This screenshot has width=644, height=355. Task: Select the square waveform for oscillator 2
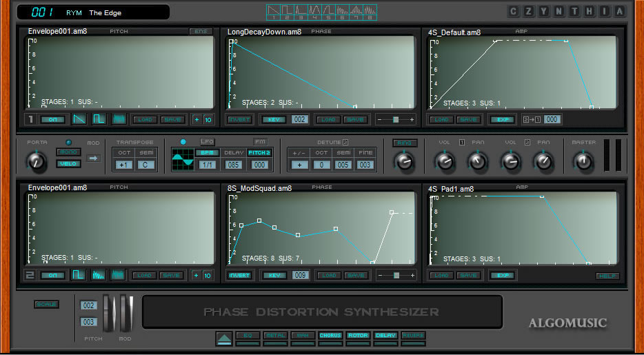pyautogui.click(x=80, y=276)
